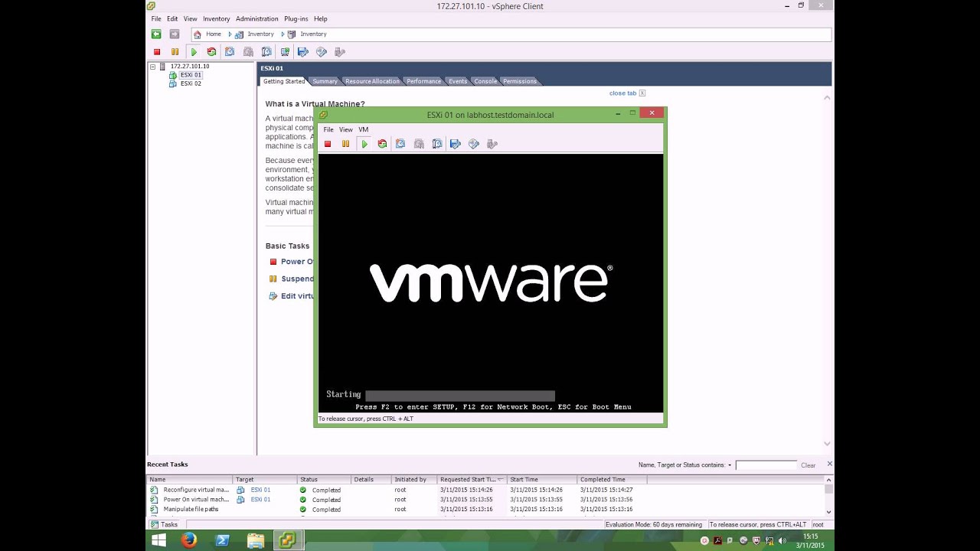
Task: Launch virtual machine console icon in main toolbar
Action: pyautogui.click(x=285, y=52)
